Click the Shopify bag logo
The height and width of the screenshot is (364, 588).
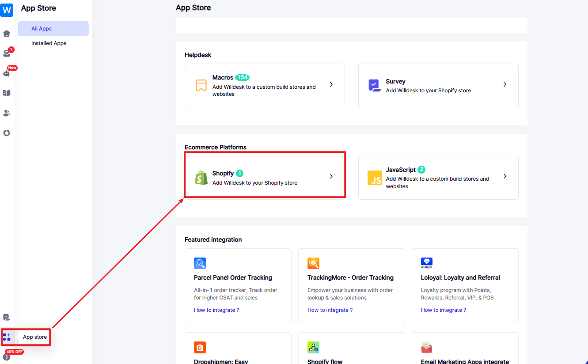click(201, 178)
